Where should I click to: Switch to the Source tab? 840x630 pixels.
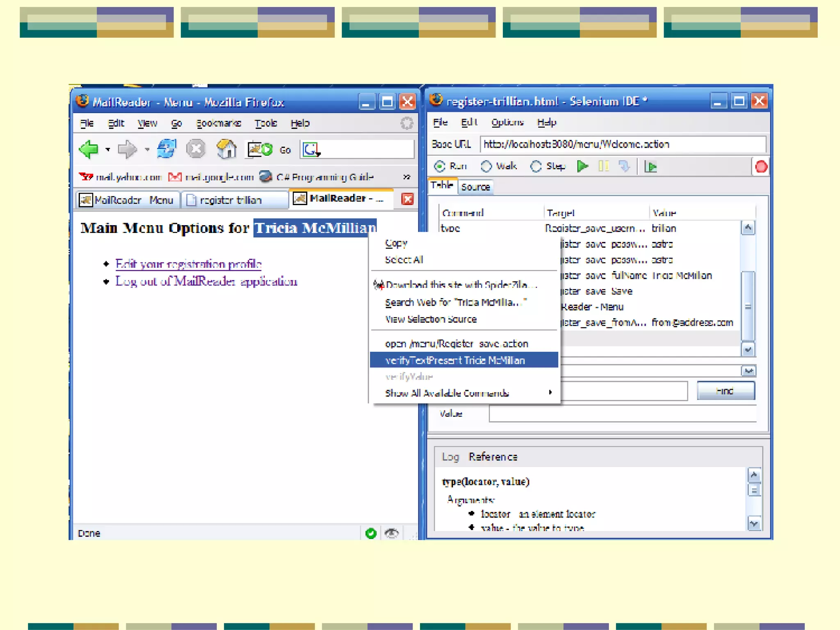coord(475,187)
